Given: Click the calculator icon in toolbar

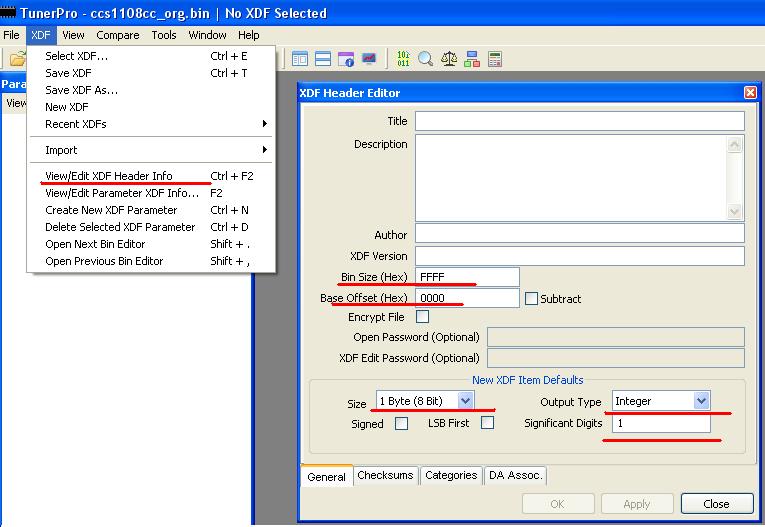Looking at the screenshot, I should click(x=494, y=59).
